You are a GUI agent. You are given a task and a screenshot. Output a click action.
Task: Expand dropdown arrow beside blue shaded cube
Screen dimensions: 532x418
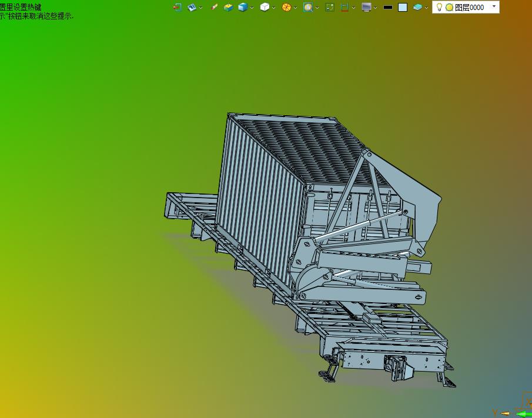coord(252,8)
